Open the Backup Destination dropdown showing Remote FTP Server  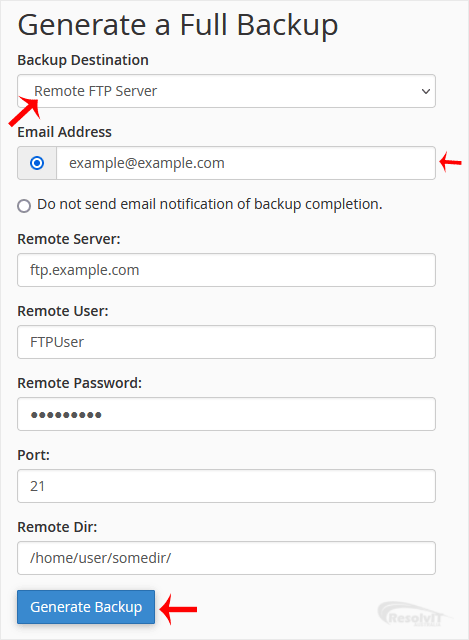(x=226, y=91)
